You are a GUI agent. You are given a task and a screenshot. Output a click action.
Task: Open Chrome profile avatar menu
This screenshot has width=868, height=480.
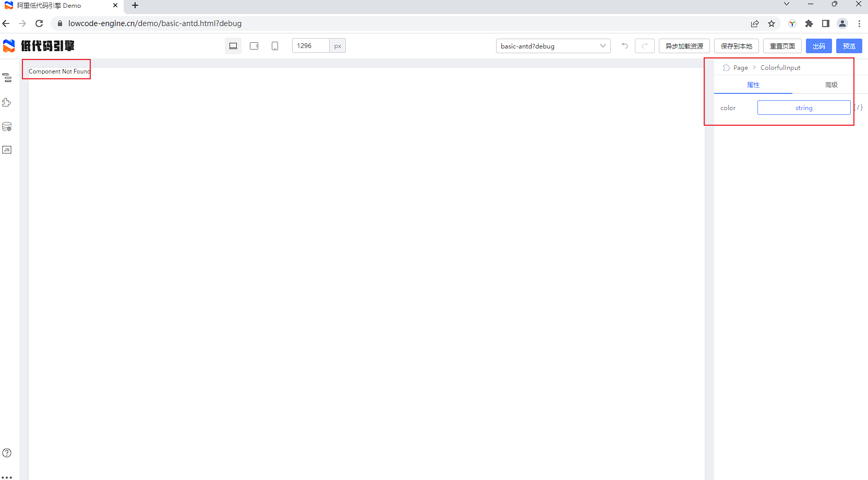point(842,23)
